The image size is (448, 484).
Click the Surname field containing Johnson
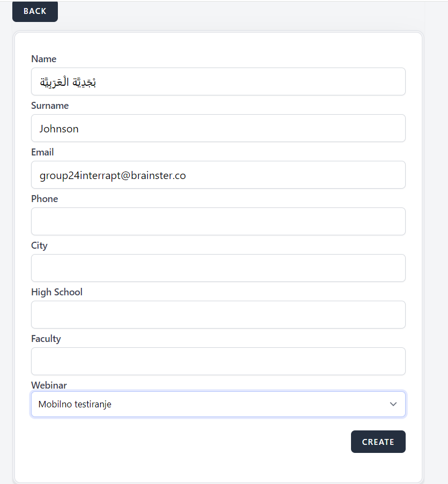point(218,128)
